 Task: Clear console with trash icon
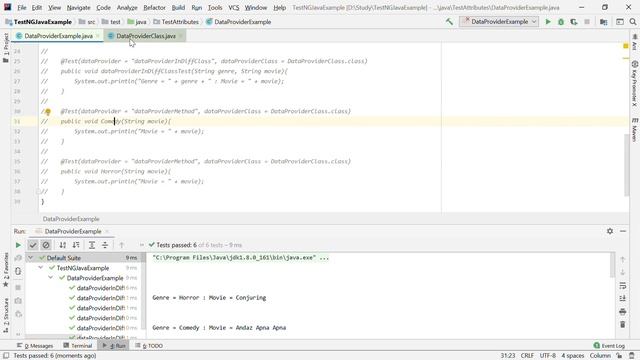tap(622, 324)
